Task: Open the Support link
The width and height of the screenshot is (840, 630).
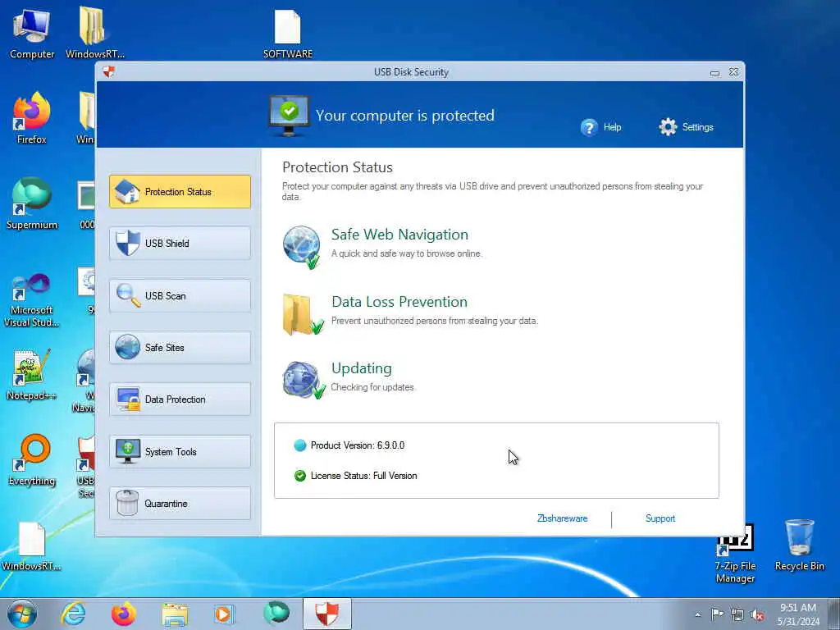Action: tap(660, 518)
